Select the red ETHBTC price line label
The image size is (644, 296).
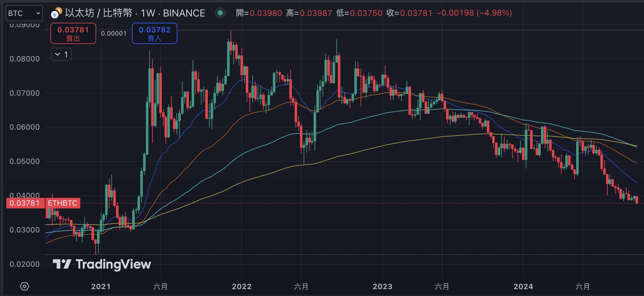click(63, 203)
